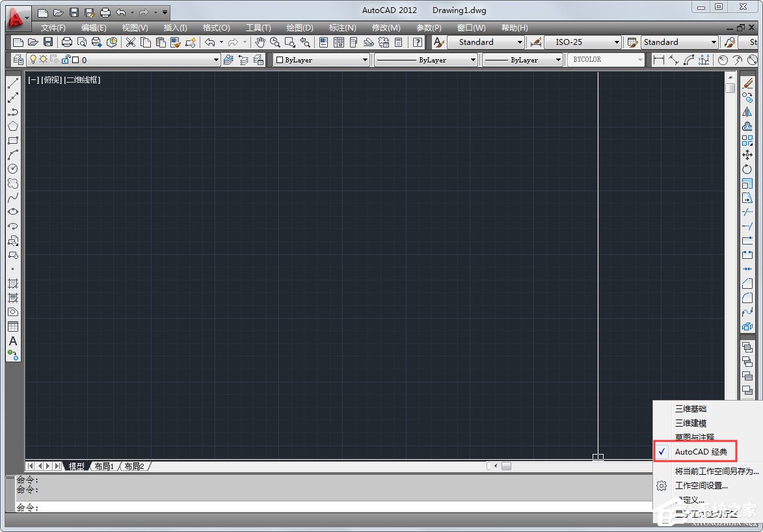Open the ISO-25 dimension style dropdown
Viewport: 763px width, 532px height.
tap(616, 42)
